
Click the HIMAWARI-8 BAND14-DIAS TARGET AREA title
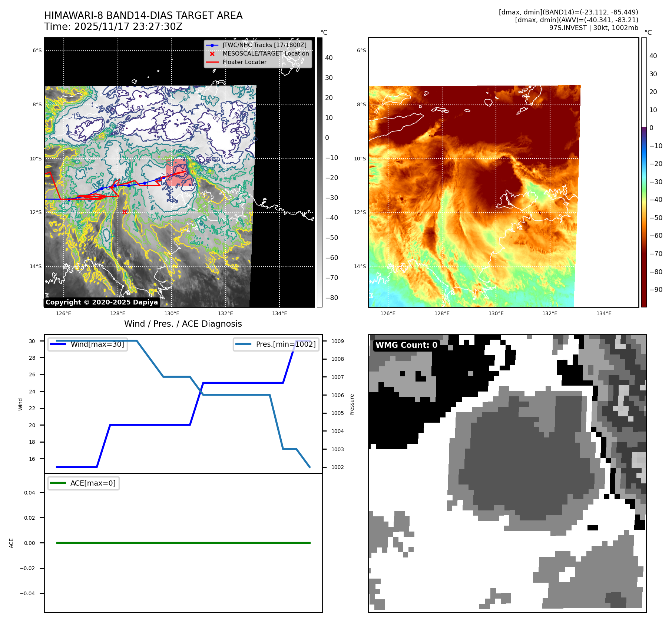(143, 16)
